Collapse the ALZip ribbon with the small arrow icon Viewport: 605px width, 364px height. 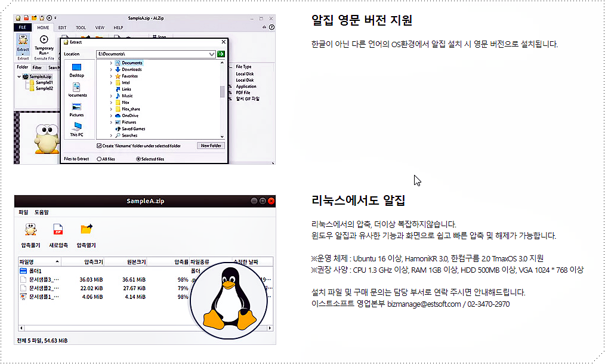coord(264,27)
